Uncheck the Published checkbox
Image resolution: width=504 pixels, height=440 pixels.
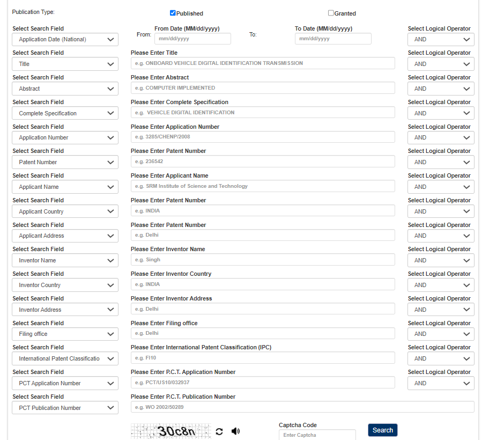pos(173,13)
